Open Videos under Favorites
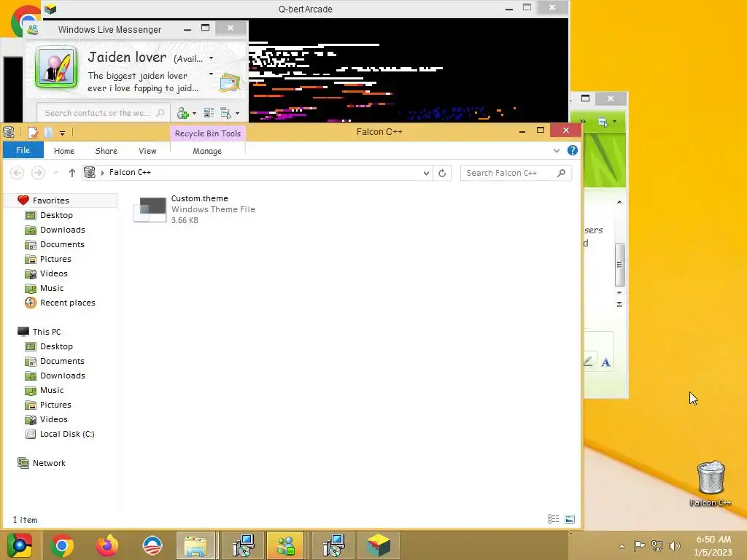This screenshot has height=560, width=747. (53, 274)
